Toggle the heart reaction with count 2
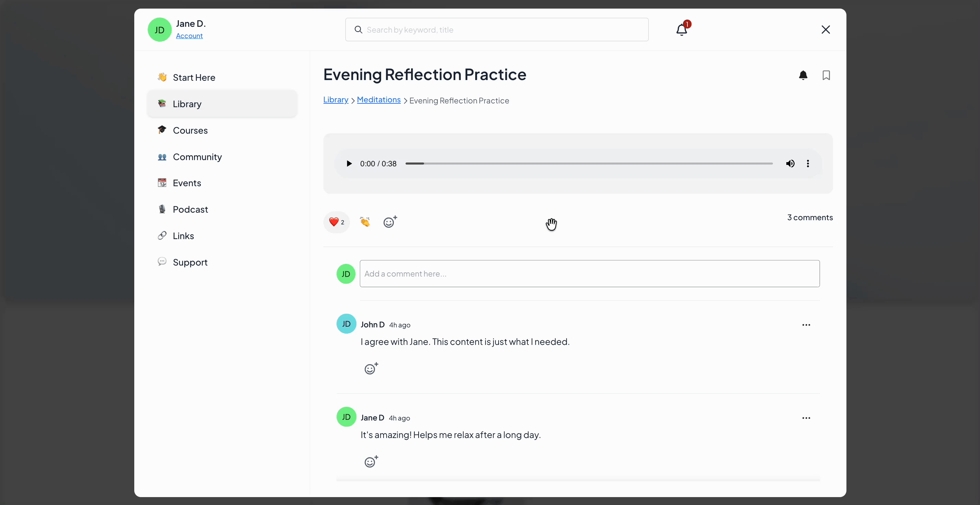 [x=336, y=222]
